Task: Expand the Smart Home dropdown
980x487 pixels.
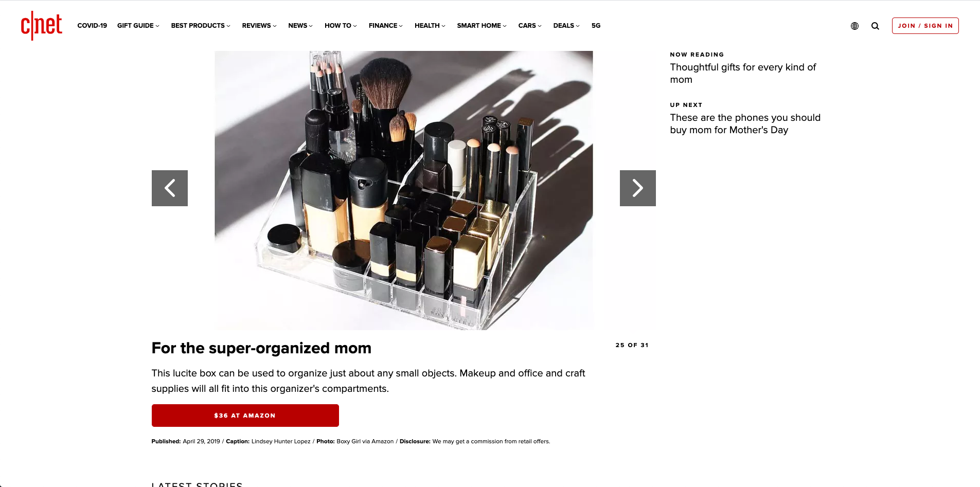Action: pos(482,25)
